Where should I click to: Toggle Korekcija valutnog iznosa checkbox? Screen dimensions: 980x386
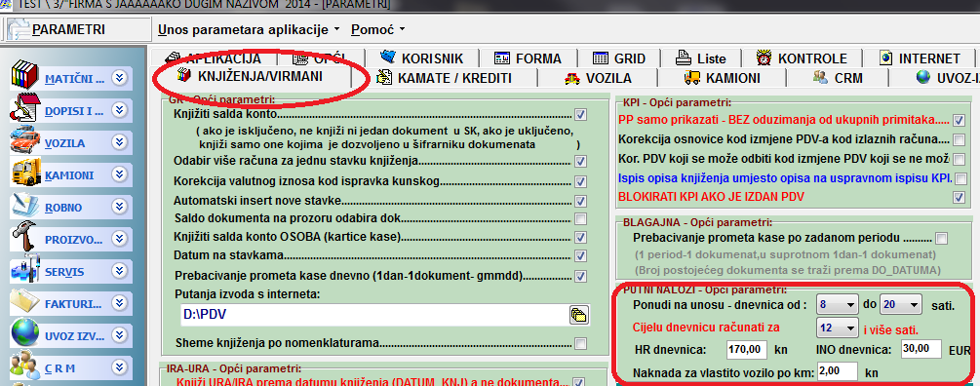pos(580,181)
